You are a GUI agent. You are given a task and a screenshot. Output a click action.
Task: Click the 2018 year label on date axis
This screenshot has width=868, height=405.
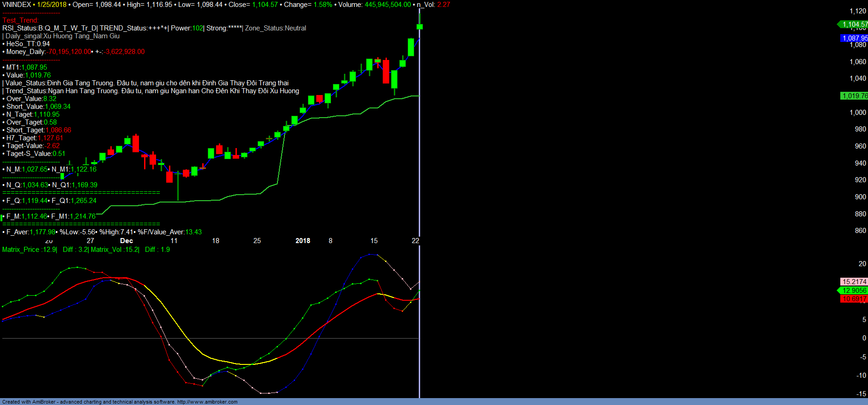[303, 241]
